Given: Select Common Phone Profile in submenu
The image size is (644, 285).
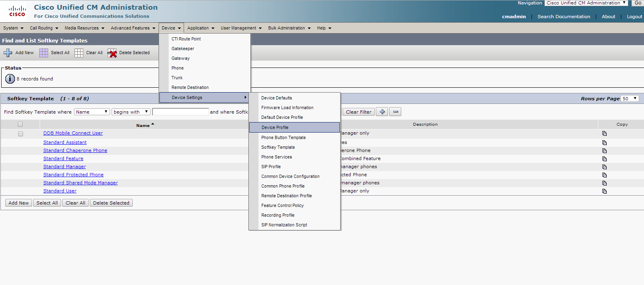Looking at the screenshot, I should coord(283,186).
